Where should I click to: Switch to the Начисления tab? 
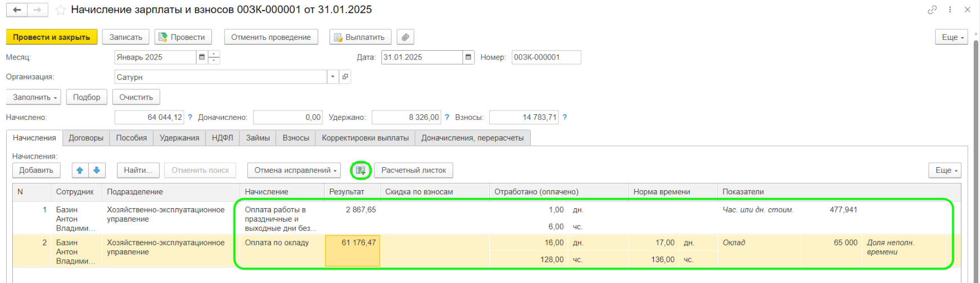pyautogui.click(x=34, y=138)
